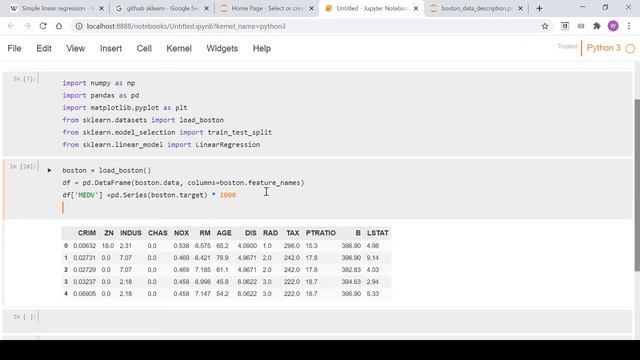
Task: Go to the browser home page
Action: pos(59,26)
